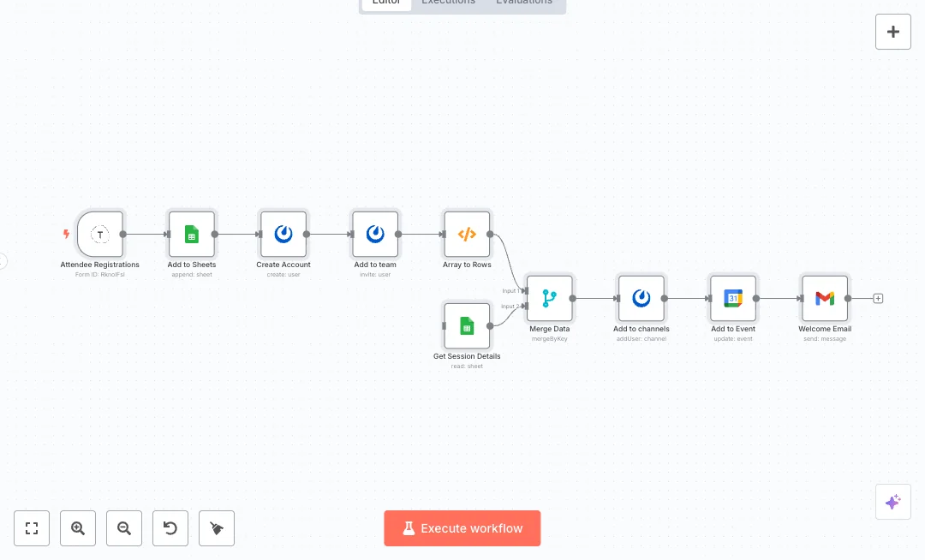Open the Add to team node

click(x=375, y=234)
